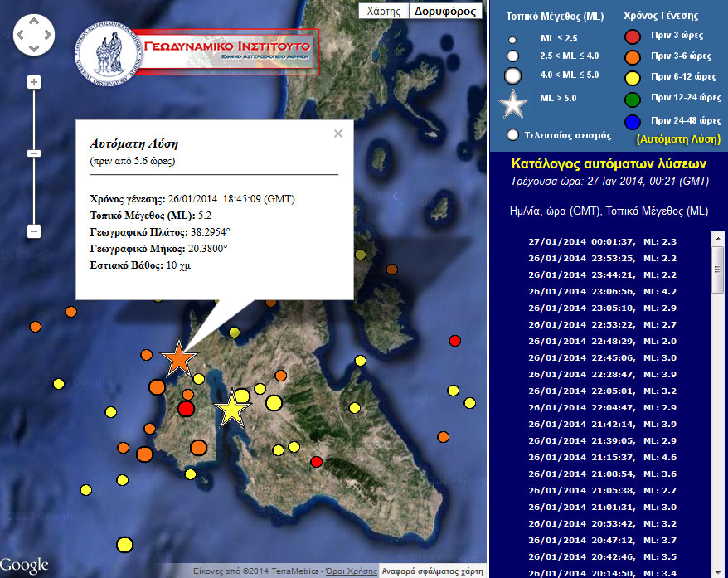
Task: Select the 'Τελευταίος σεισμός' radio button
Action: pos(512,134)
